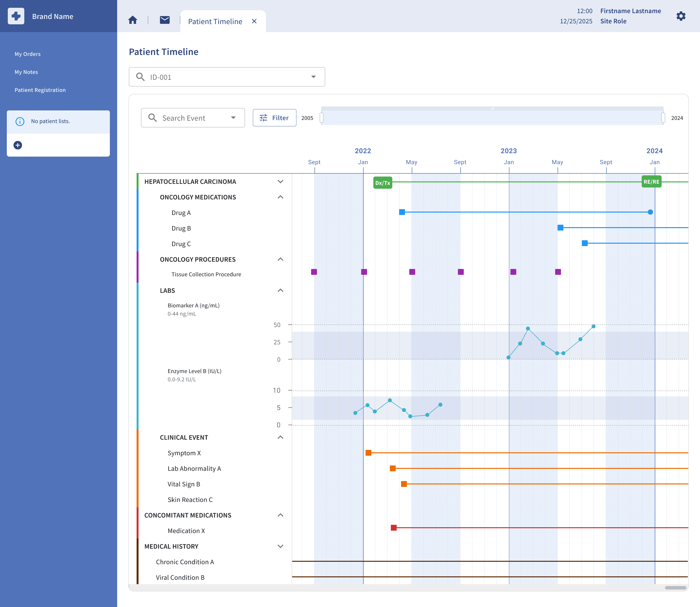Click Drug A blue end circle
Viewport: 700px width, 607px height.
pos(650,212)
